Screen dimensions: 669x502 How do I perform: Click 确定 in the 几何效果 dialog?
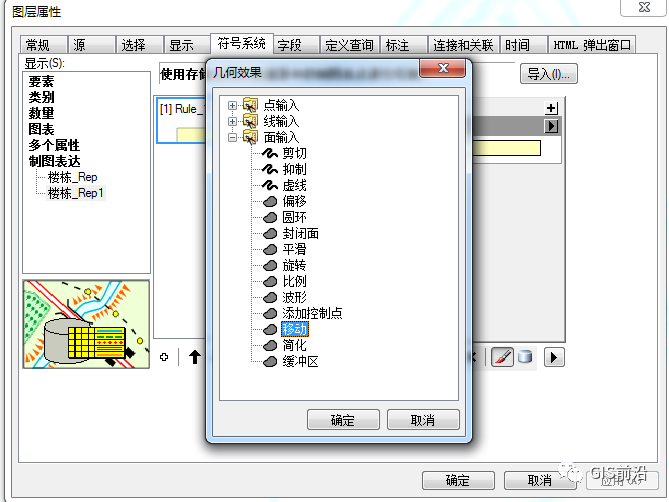[x=343, y=420]
